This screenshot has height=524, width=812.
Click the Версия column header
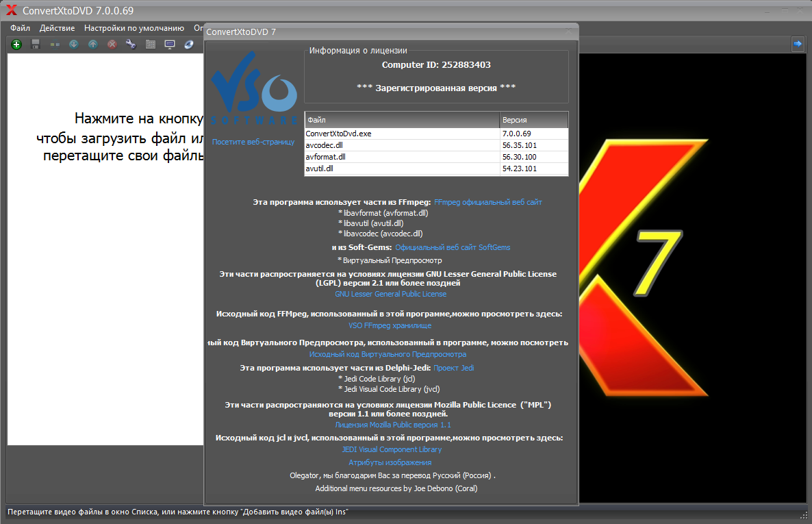click(534, 120)
